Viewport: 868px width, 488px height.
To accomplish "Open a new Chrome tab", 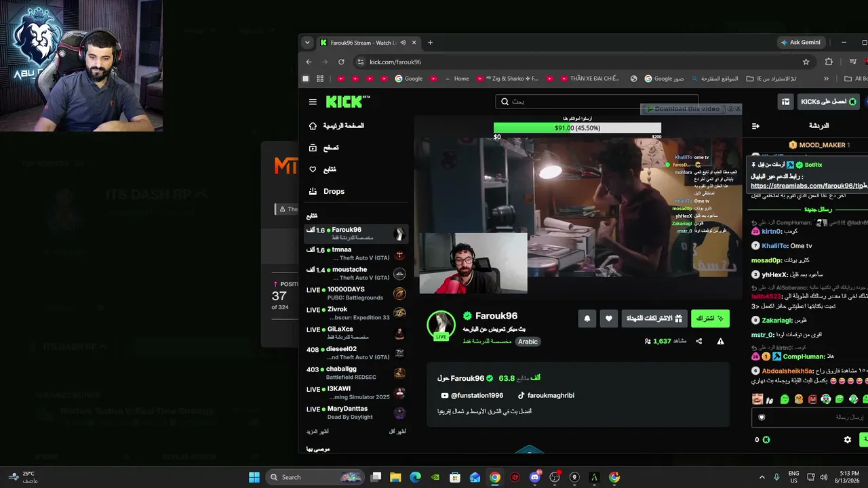I will (430, 43).
